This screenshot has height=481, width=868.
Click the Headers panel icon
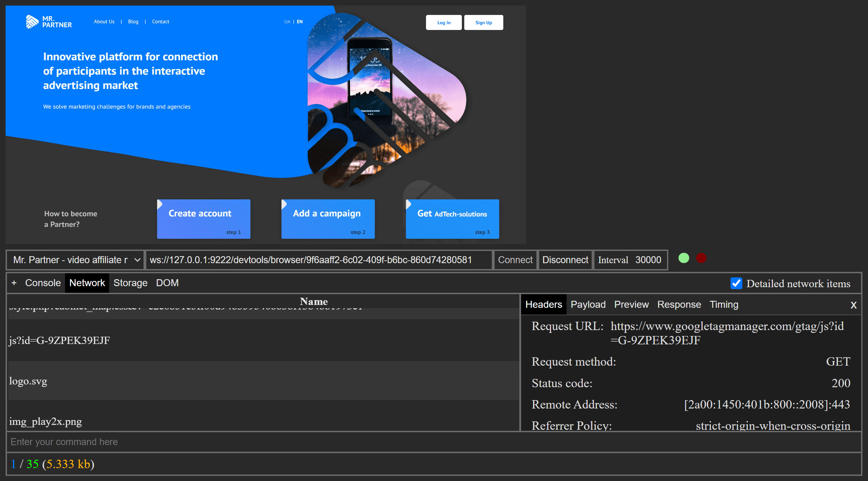(x=543, y=305)
